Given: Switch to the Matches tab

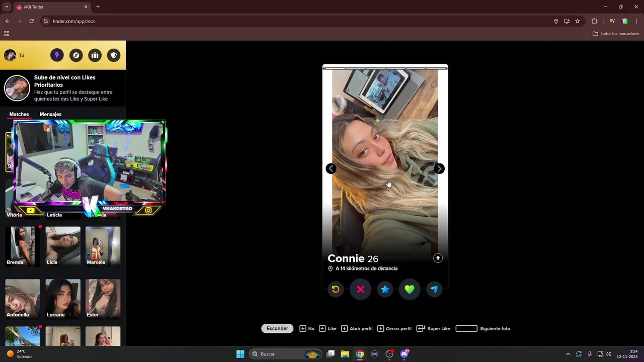Looking at the screenshot, I should point(19,114).
